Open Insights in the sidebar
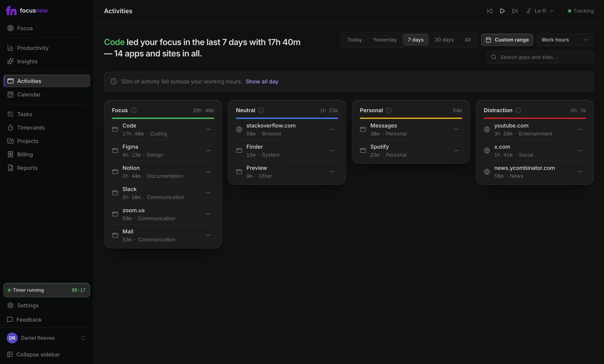604x364 pixels. click(47, 61)
